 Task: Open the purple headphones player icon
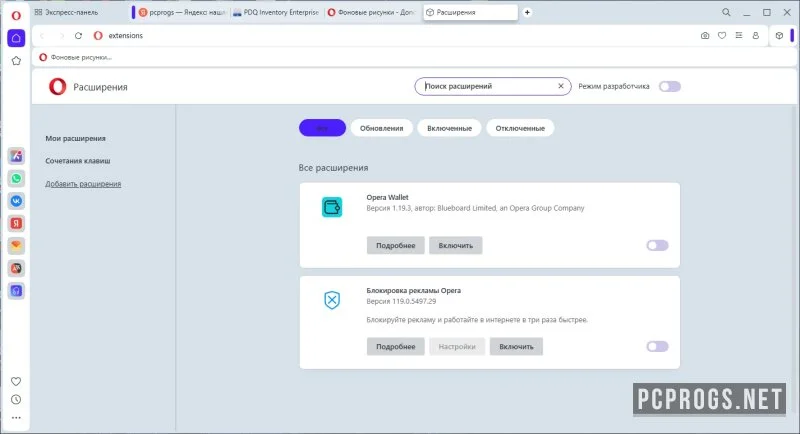click(x=16, y=291)
